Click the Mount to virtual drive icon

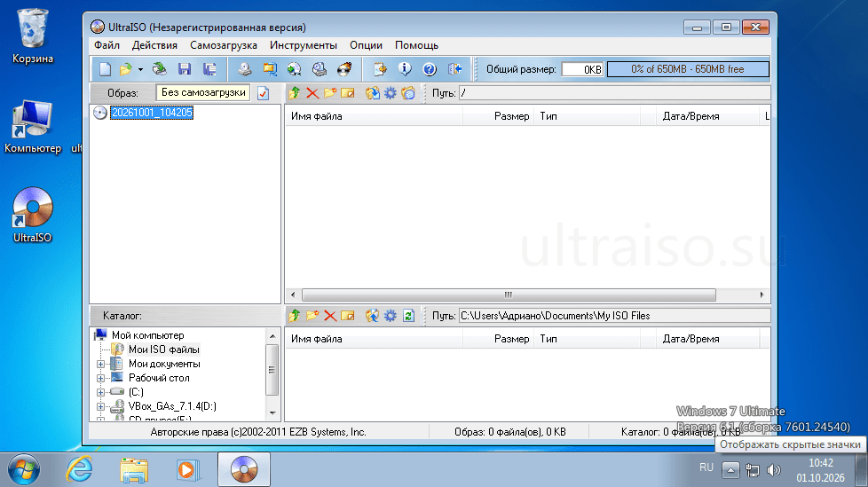tap(320, 69)
